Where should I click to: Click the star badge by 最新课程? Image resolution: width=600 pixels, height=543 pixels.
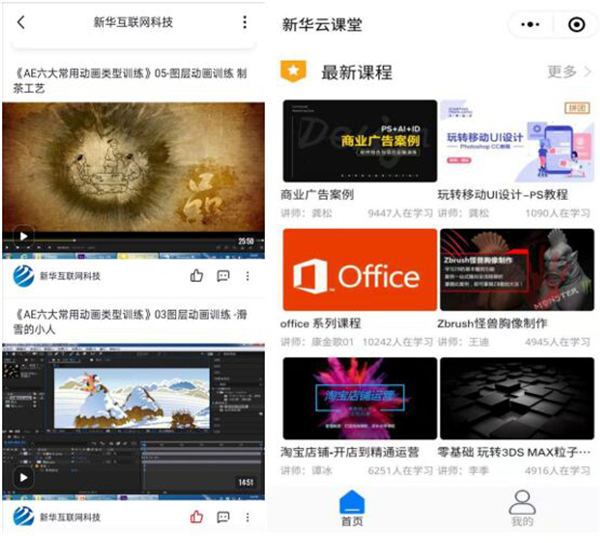pyautogui.click(x=293, y=71)
